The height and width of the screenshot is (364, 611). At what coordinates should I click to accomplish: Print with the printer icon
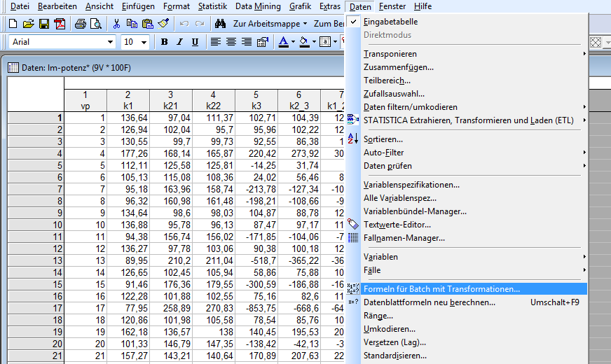(81, 24)
